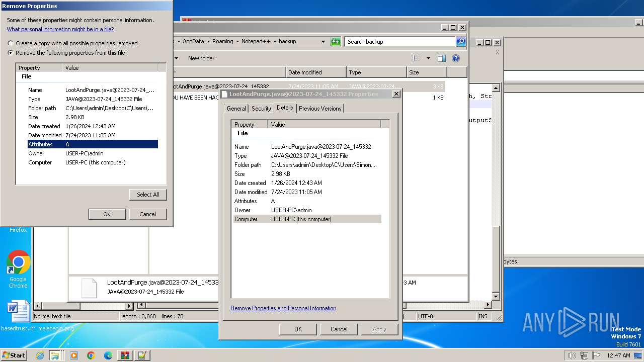Select Attributes row in Remove Properties
The width and height of the screenshot is (644, 362).
pos(93,144)
